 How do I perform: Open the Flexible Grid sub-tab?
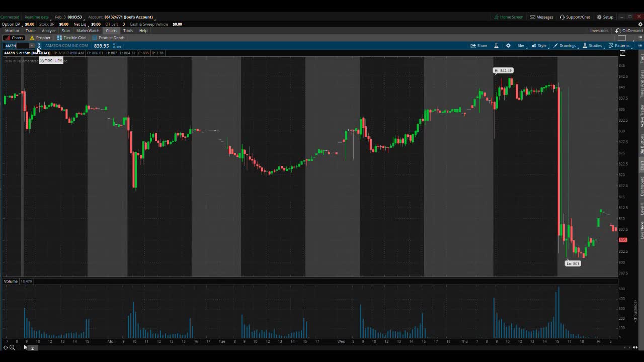[x=71, y=38]
